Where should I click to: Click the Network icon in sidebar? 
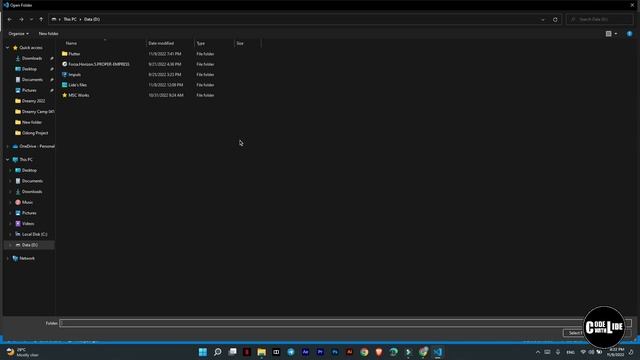click(x=15, y=258)
